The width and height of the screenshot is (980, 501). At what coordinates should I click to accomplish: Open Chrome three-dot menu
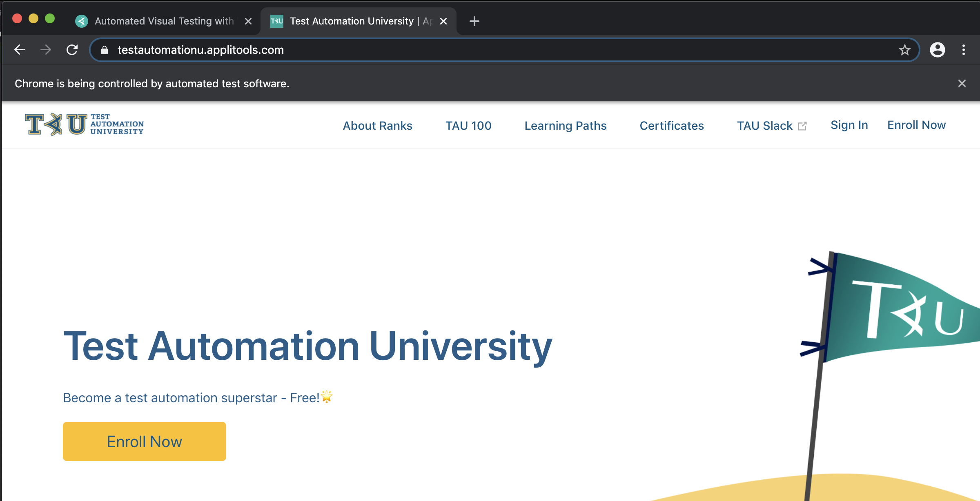pyautogui.click(x=964, y=50)
